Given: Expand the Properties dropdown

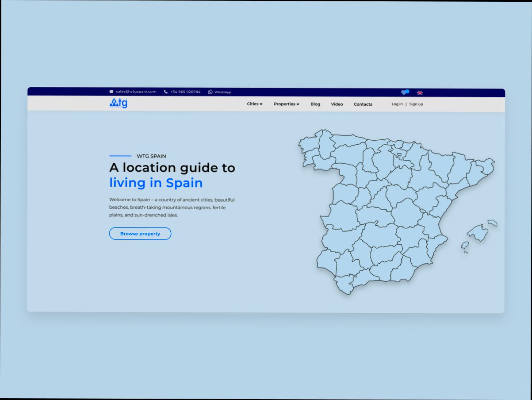Looking at the screenshot, I should click(x=284, y=104).
